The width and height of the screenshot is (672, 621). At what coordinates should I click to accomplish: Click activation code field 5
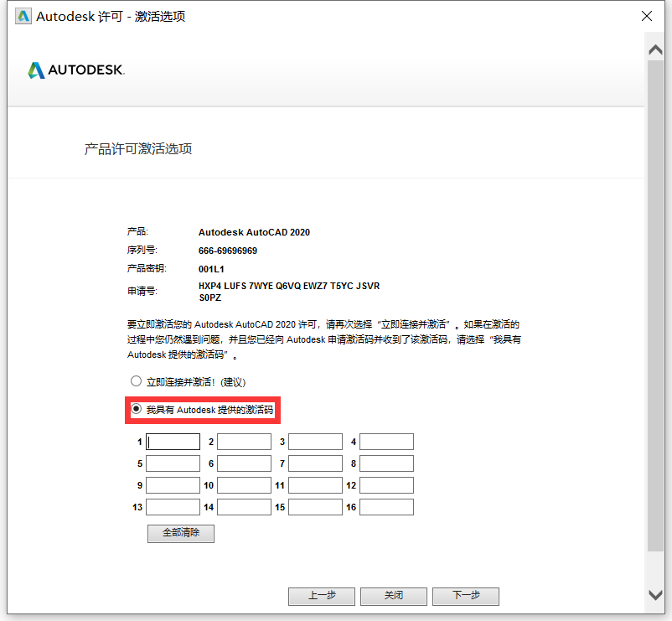point(173,463)
